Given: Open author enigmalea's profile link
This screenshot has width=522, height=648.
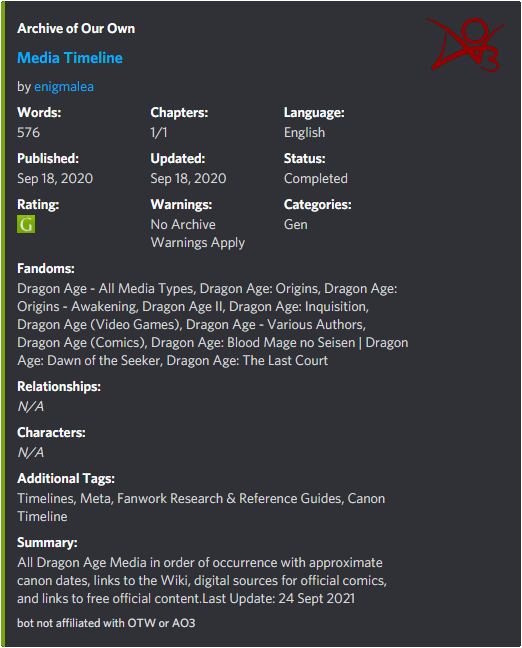Looking at the screenshot, I should coord(64,87).
